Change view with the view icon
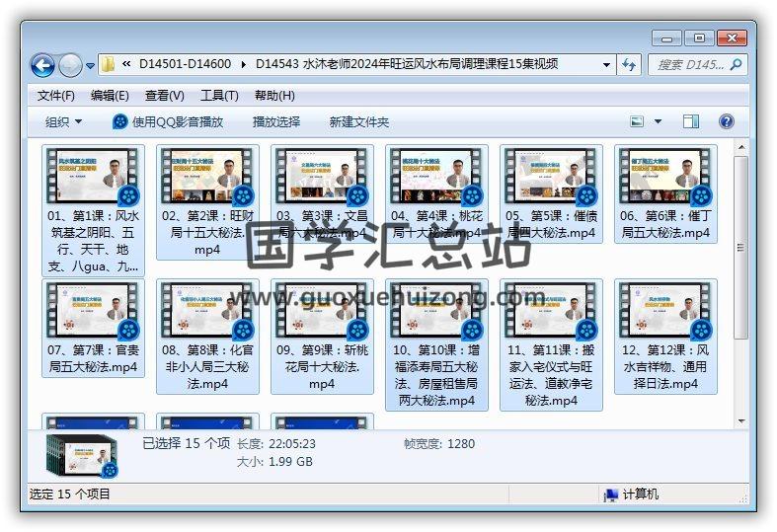 click(637, 121)
